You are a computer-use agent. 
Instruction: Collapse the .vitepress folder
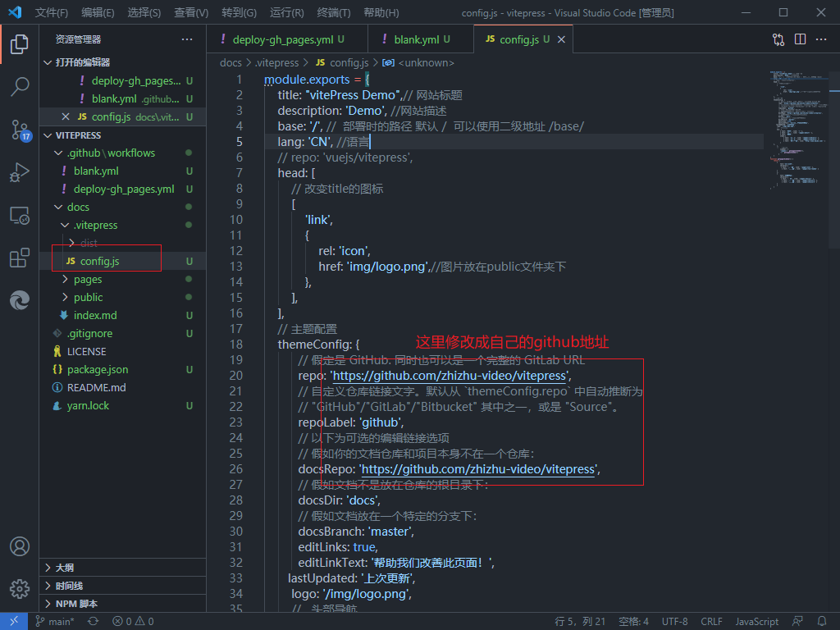coord(123,225)
